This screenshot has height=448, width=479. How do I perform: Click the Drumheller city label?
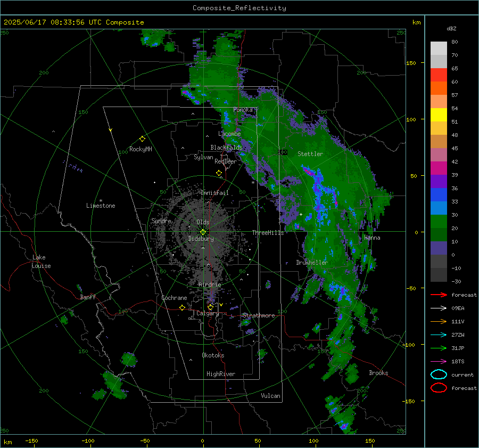coord(312,263)
